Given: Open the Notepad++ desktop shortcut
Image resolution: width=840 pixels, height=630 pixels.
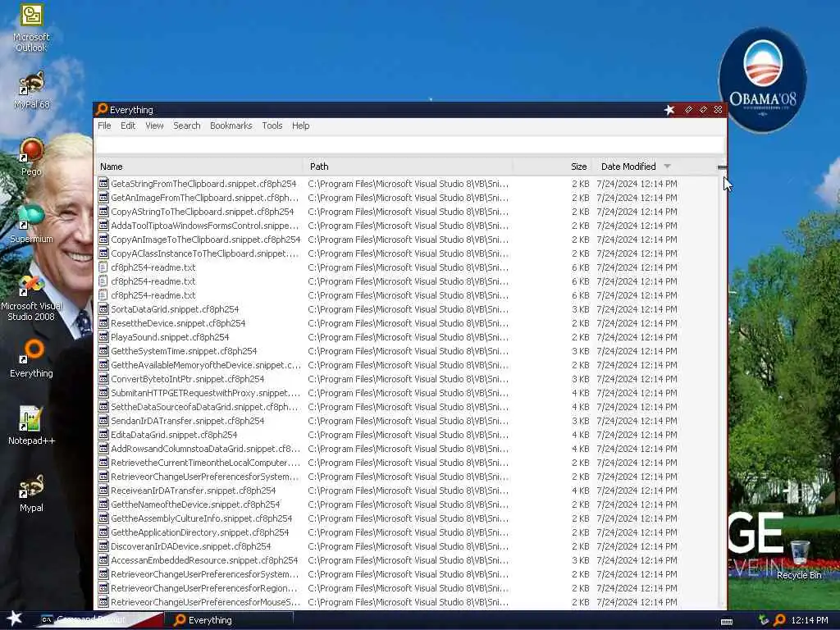Looking at the screenshot, I should (31, 426).
